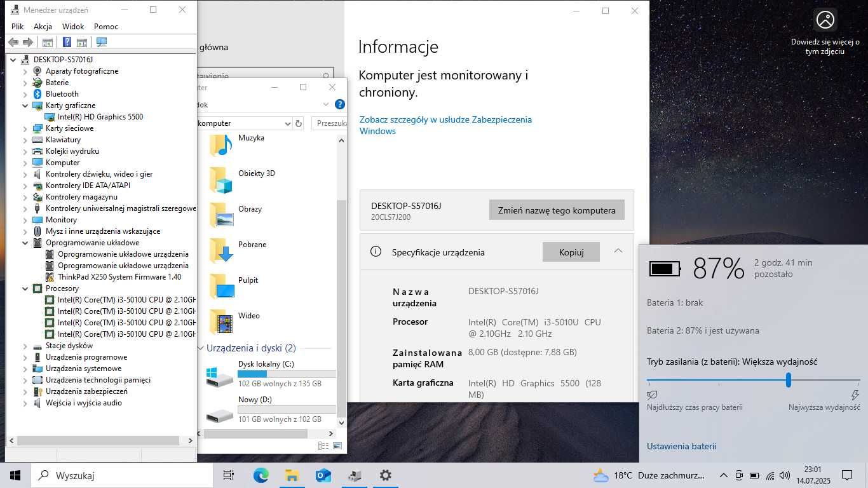Viewport: 868px width, 488px height.
Task: Collapse the Karty graficzne category
Action: click(x=25, y=105)
